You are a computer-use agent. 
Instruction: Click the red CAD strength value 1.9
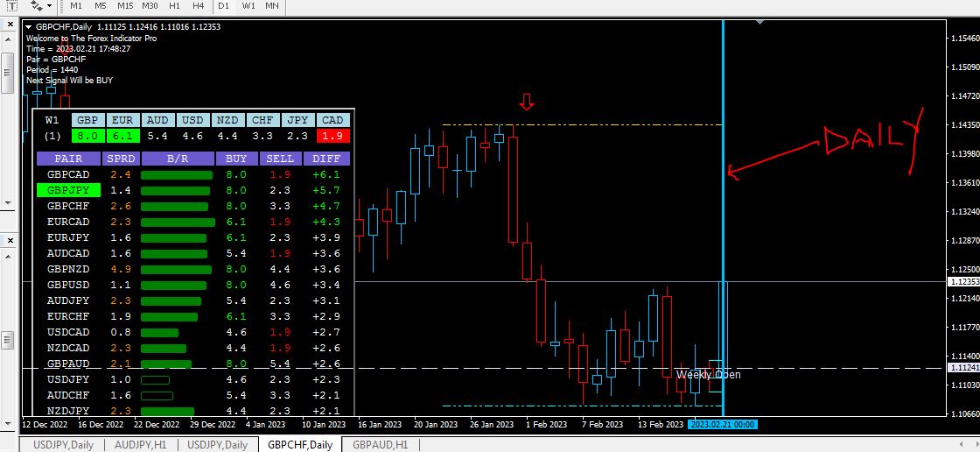333,136
